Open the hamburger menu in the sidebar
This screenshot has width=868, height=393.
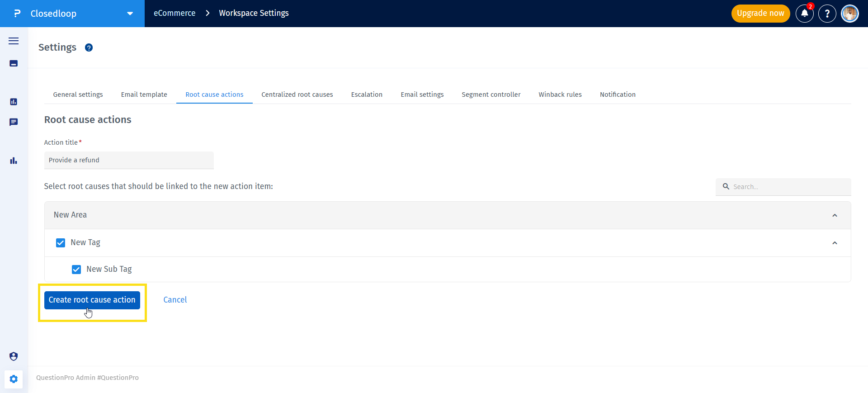pos(14,41)
